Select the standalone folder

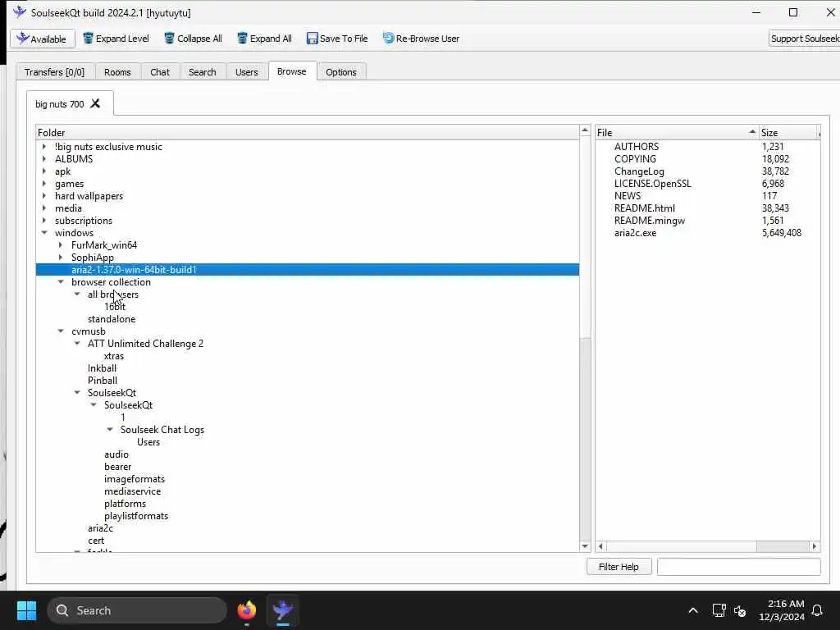click(112, 319)
